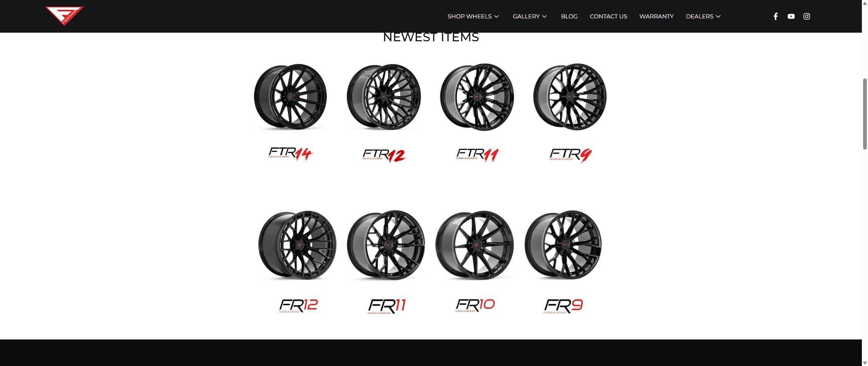Open the DEALERS menu

point(699,16)
